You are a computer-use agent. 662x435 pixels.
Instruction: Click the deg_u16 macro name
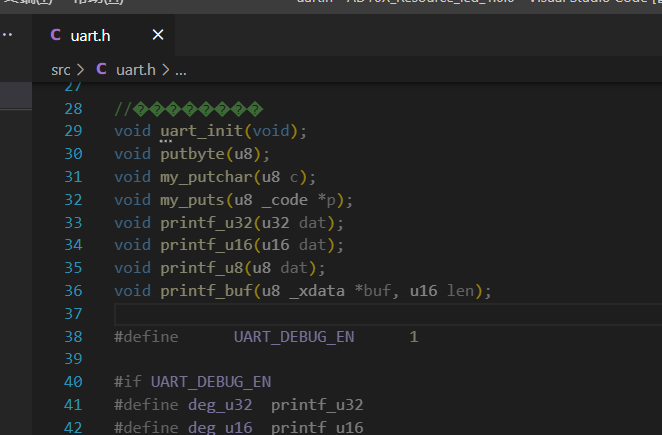[x=220, y=428]
